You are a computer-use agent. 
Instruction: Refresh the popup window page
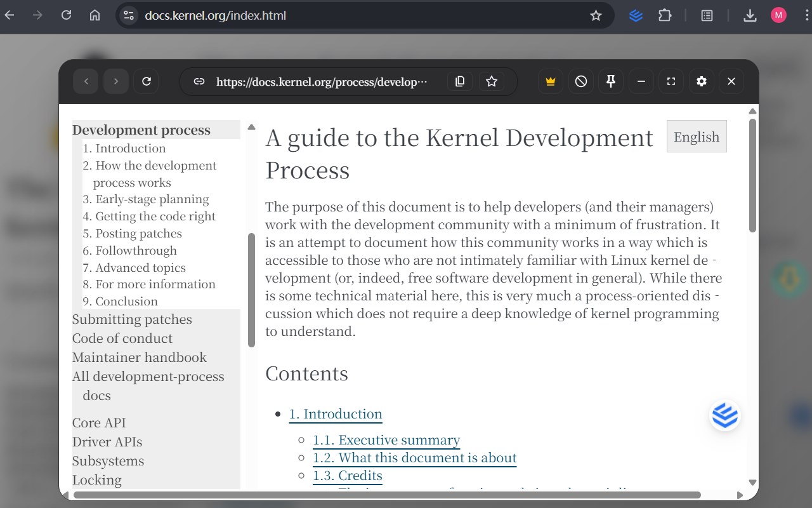[146, 81]
